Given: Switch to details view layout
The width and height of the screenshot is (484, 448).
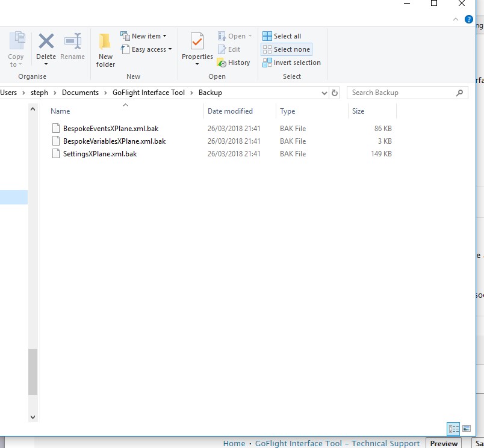Looking at the screenshot, I should click(x=453, y=429).
